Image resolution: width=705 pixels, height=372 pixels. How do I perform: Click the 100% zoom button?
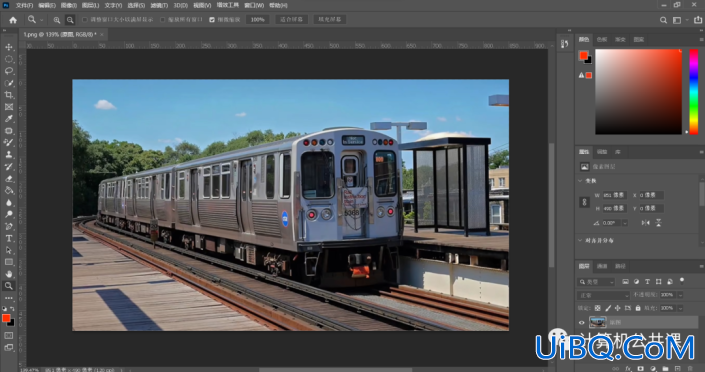(x=258, y=20)
